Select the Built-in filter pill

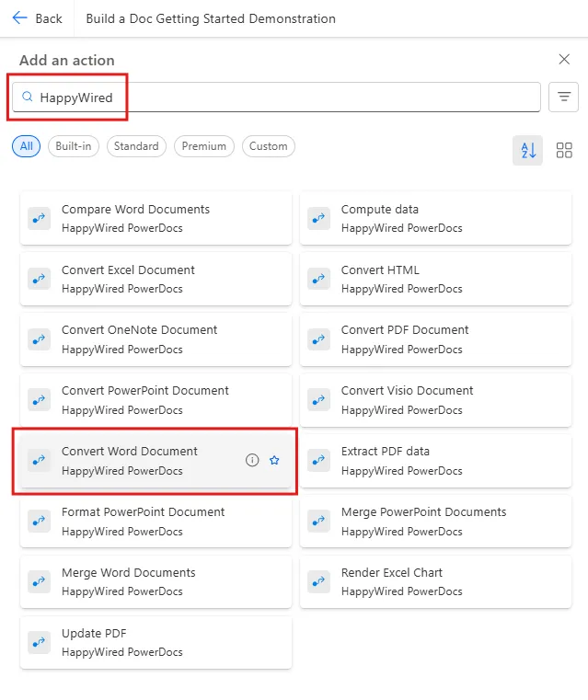point(74,146)
